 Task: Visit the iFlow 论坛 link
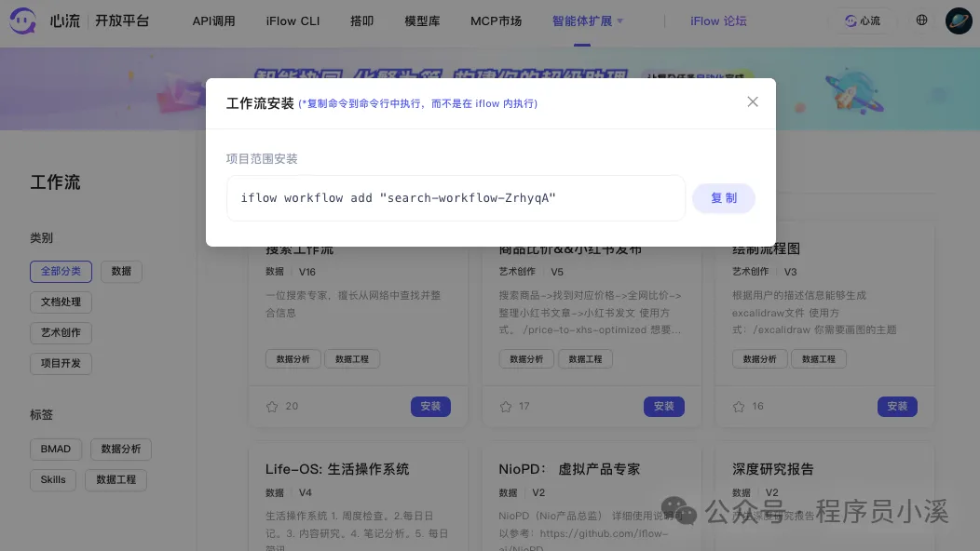[x=718, y=20]
